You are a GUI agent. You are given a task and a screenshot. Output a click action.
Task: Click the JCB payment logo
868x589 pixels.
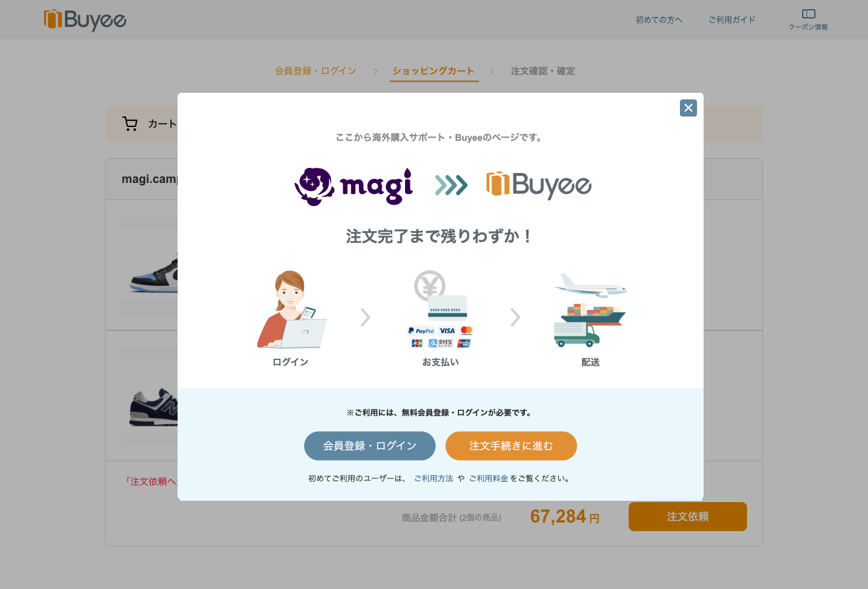(417, 343)
